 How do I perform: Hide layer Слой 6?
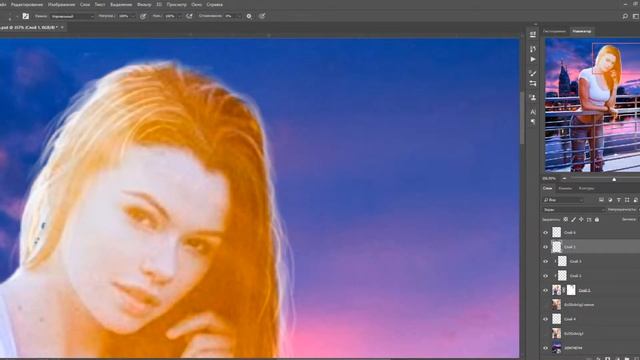pyautogui.click(x=546, y=233)
